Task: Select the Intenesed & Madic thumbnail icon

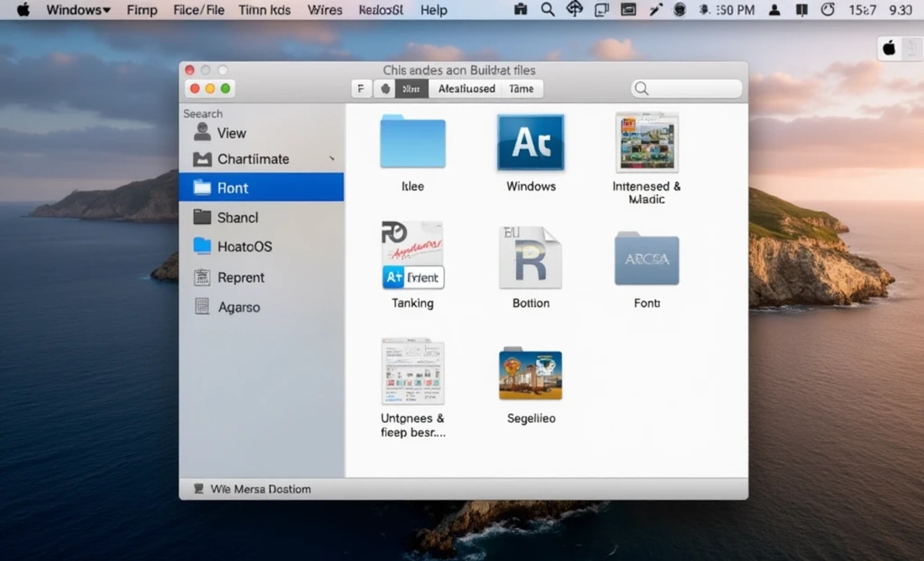Action: click(647, 143)
